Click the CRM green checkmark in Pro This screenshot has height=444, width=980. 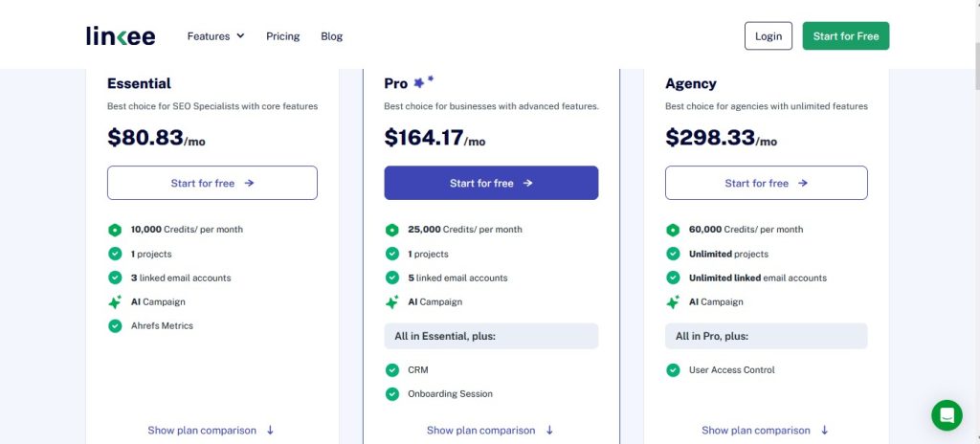pyautogui.click(x=392, y=369)
